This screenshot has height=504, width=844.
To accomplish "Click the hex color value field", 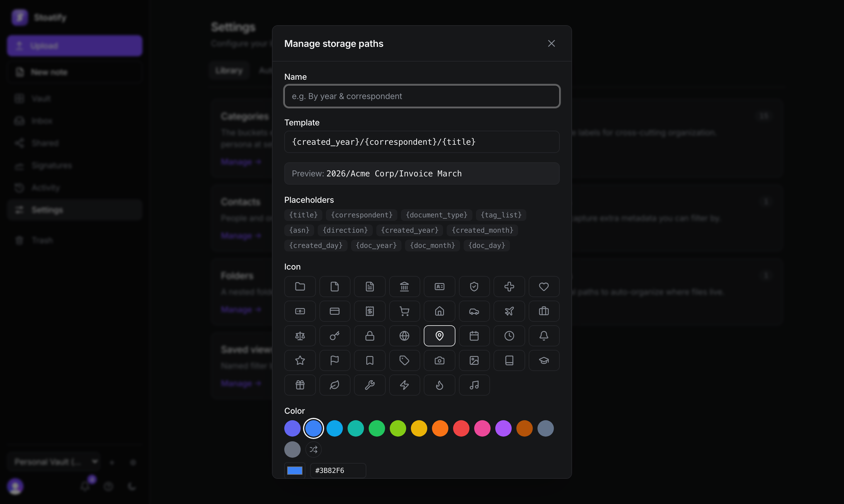I will 338,470.
